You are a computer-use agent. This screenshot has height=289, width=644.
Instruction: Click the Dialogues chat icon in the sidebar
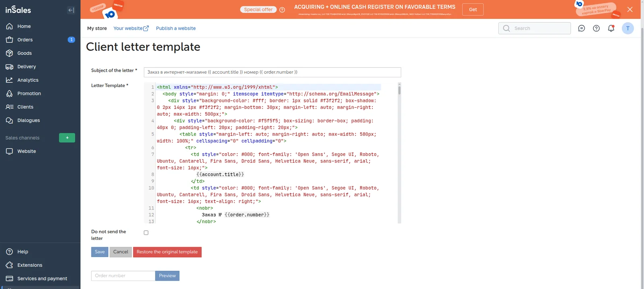(9, 120)
